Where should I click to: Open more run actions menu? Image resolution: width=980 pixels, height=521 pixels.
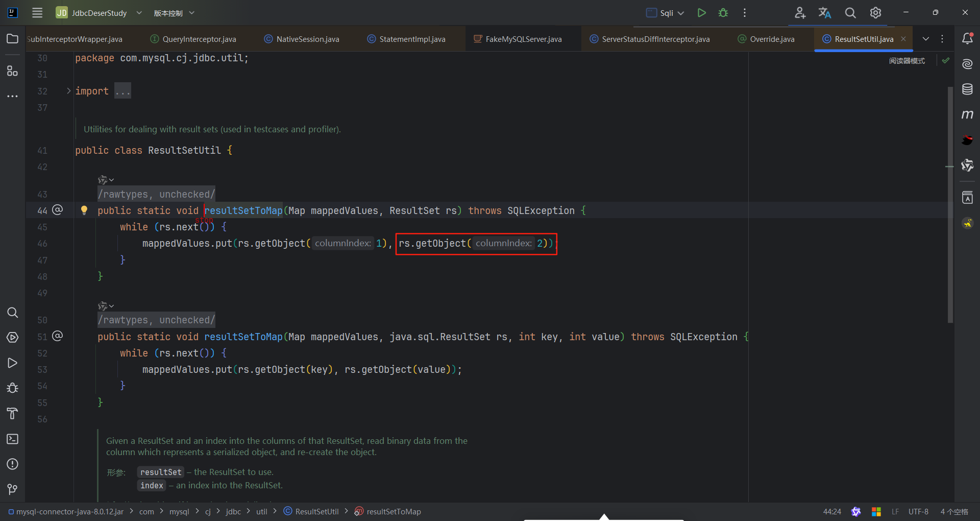(x=745, y=13)
